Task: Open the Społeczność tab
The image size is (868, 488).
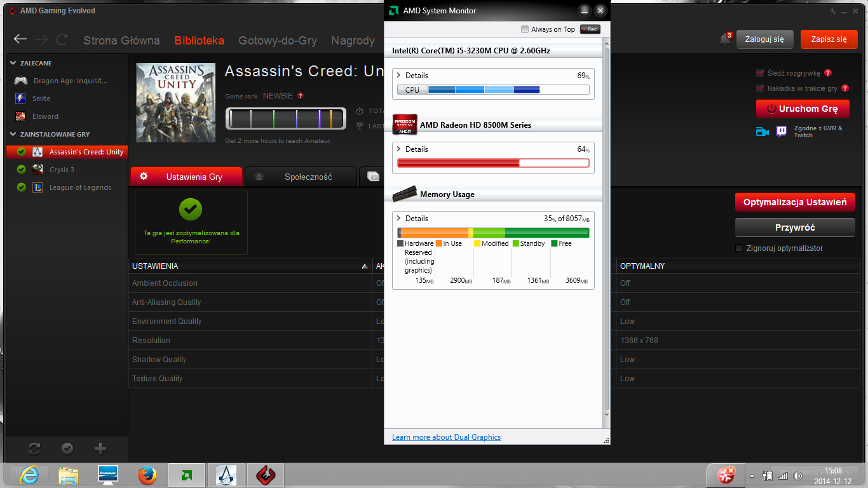Action: (301, 177)
